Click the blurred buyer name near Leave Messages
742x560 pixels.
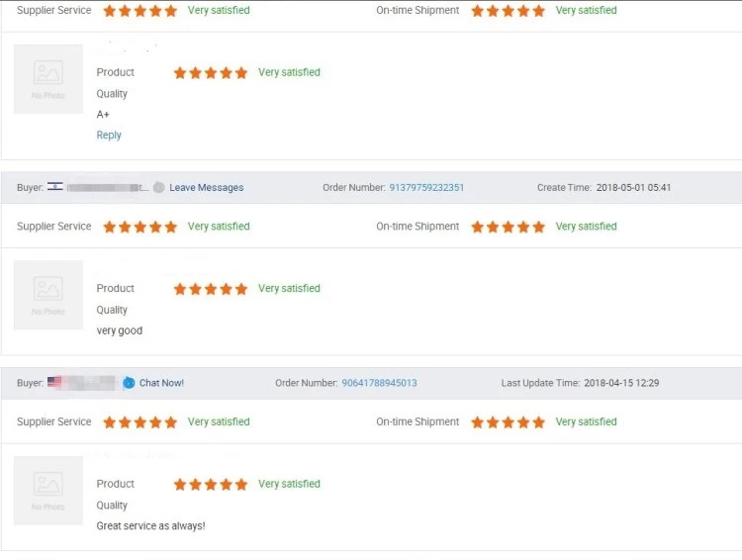tap(107, 187)
